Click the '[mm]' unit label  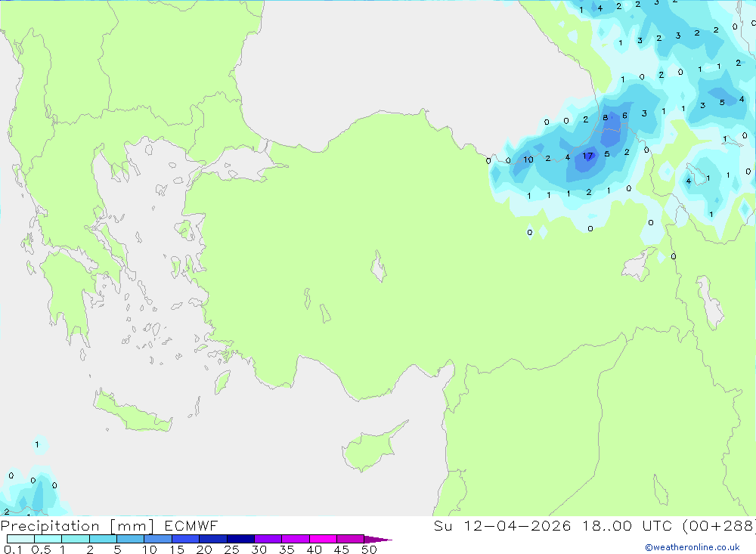click(132, 527)
